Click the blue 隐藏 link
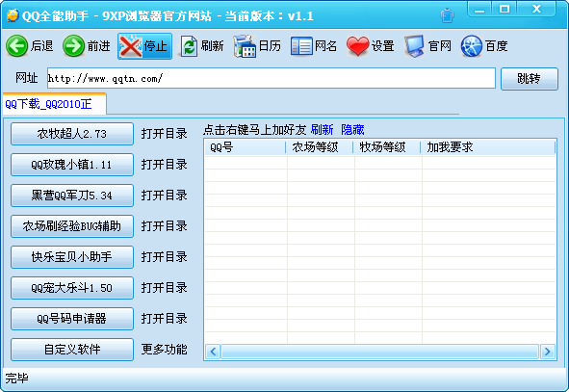569x392 pixels. [352, 130]
